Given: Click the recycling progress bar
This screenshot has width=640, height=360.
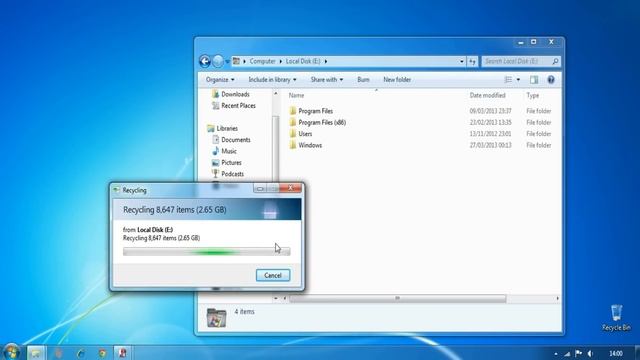Looking at the screenshot, I should tap(207, 252).
